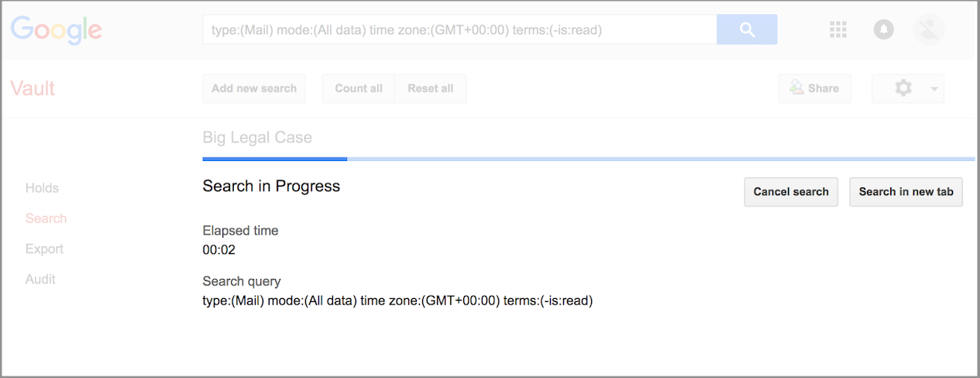Open the Google apps grid icon

838,29
